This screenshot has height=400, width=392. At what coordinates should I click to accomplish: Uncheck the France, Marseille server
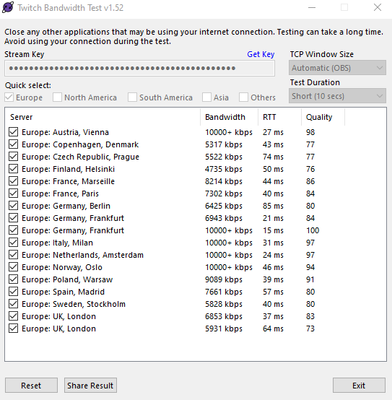click(x=13, y=181)
